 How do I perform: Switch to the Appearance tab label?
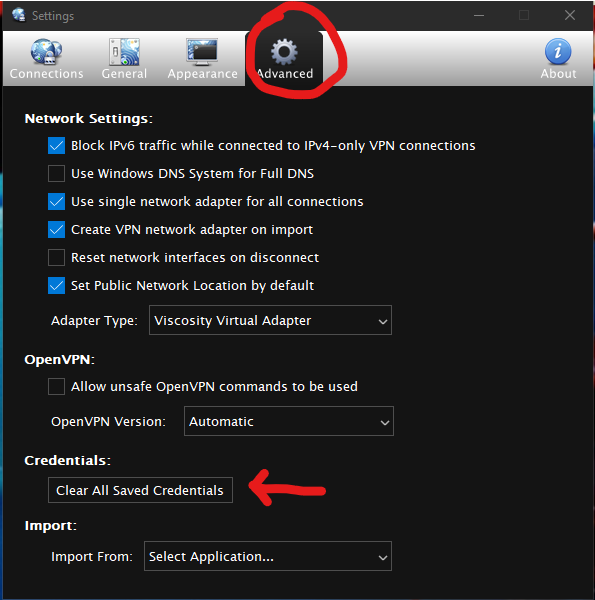click(x=202, y=74)
